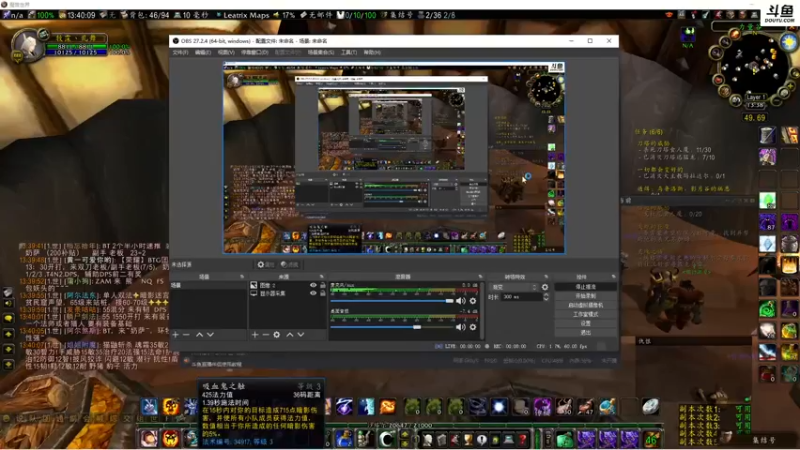This screenshot has width=800, height=450.
Task: Click the audio mixer vertical scrollbar
Action: click(x=482, y=310)
